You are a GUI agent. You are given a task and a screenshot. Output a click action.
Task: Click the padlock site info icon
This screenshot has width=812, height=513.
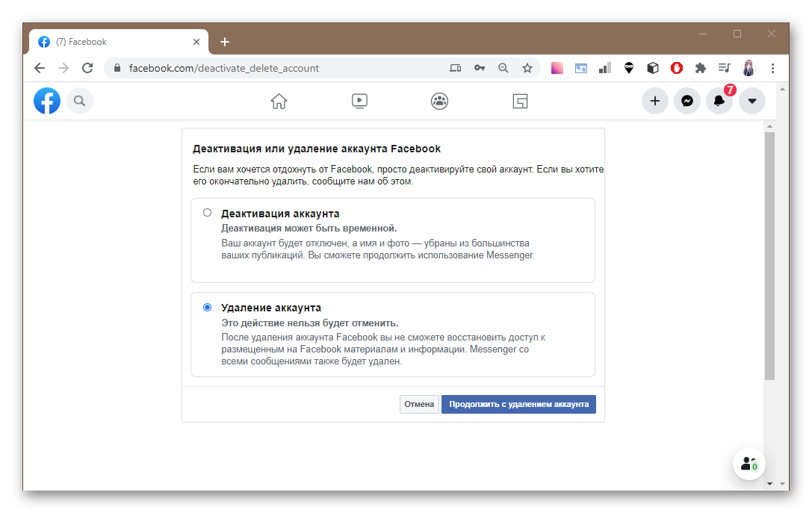point(117,68)
